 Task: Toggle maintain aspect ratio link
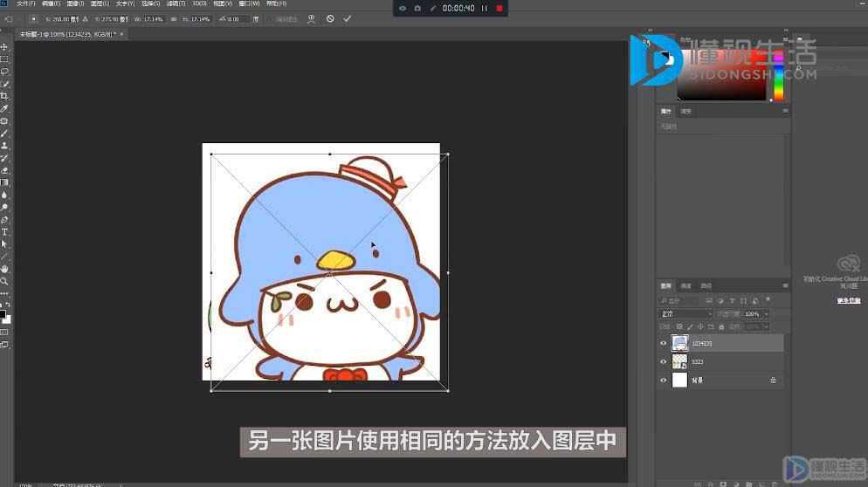174,19
